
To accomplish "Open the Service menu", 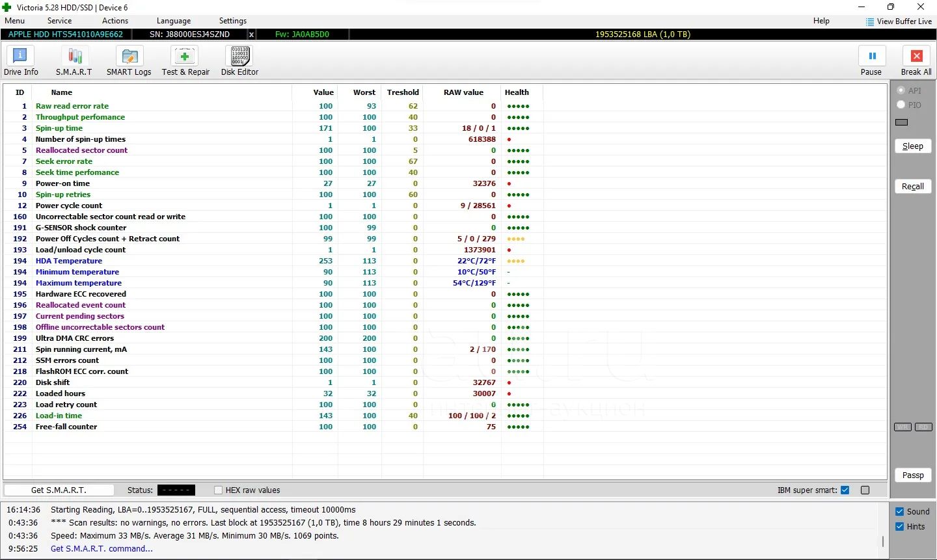I will pyautogui.click(x=59, y=21).
